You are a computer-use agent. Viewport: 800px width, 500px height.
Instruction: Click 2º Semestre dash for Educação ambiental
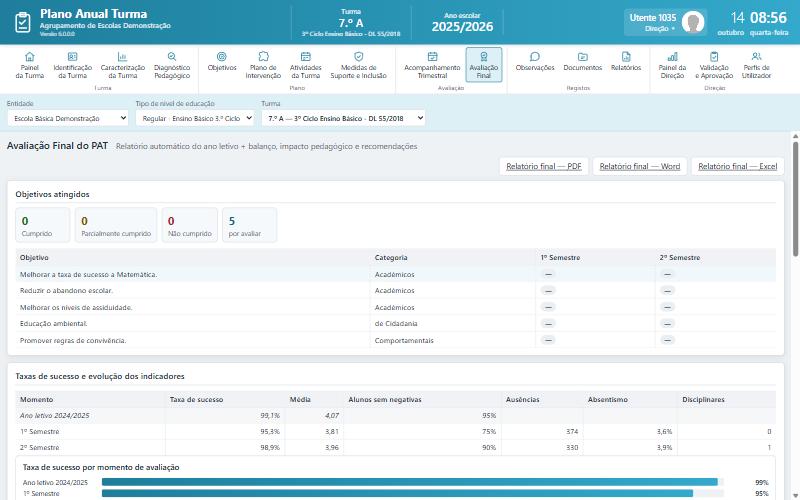click(x=667, y=323)
